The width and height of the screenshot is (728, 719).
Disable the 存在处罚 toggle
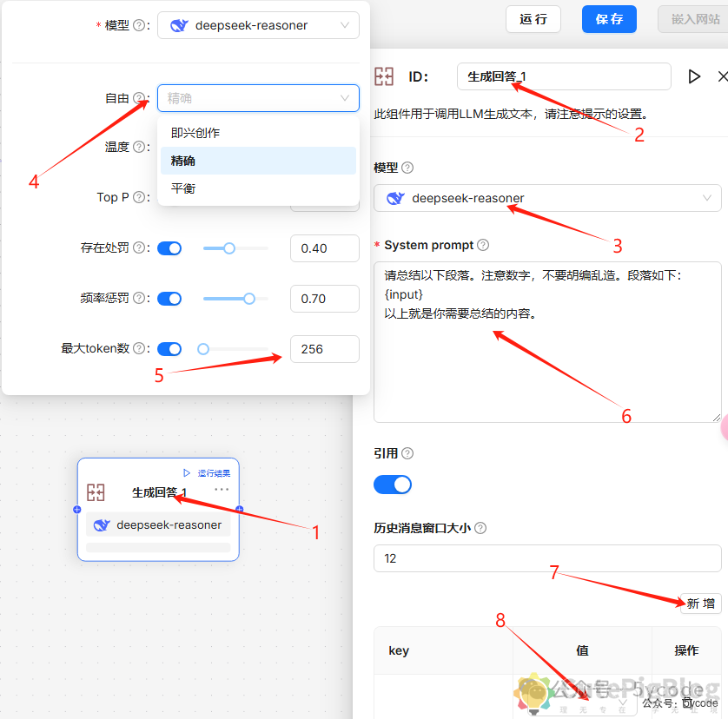click(x=169, y=248)
